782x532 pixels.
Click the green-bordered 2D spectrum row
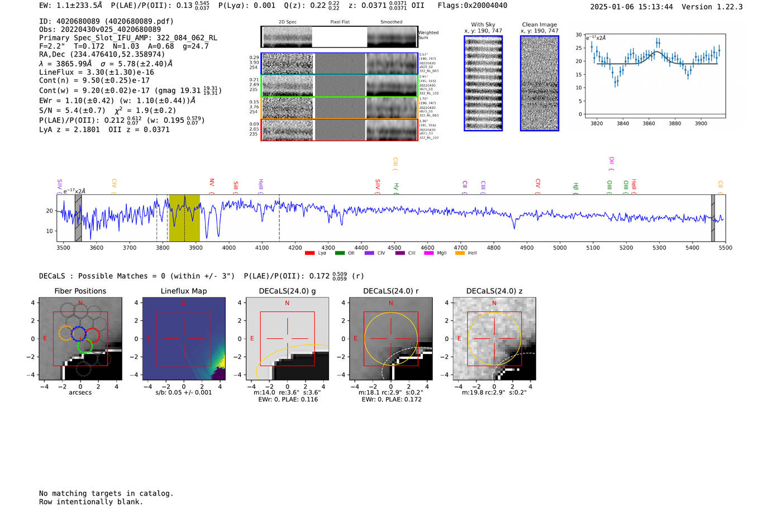click(340, 85)
